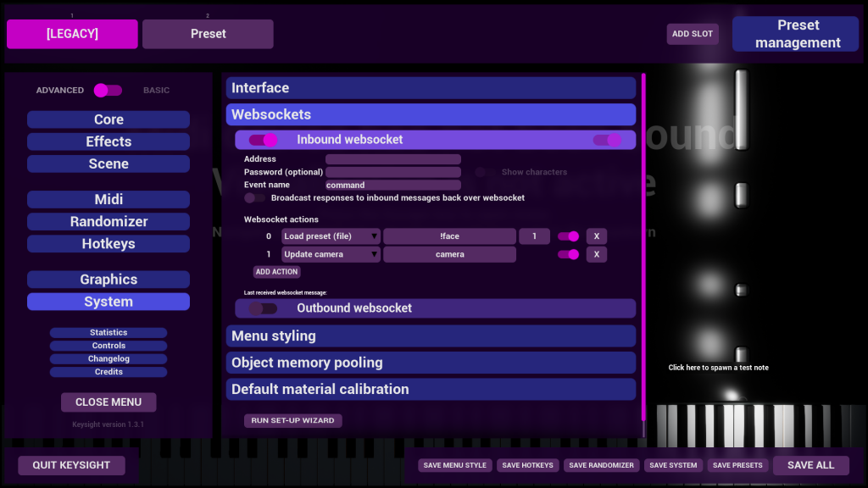Viewport: 868px width, 488px height.
Task: Open the Randomizer menu section
Action: [108, 222]
